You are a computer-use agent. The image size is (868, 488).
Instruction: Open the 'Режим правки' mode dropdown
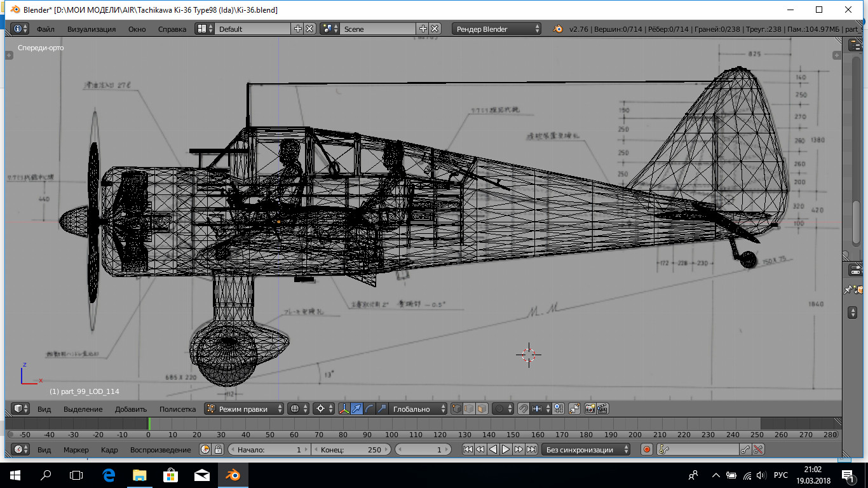pyautogui.click(x=244, y=409)
